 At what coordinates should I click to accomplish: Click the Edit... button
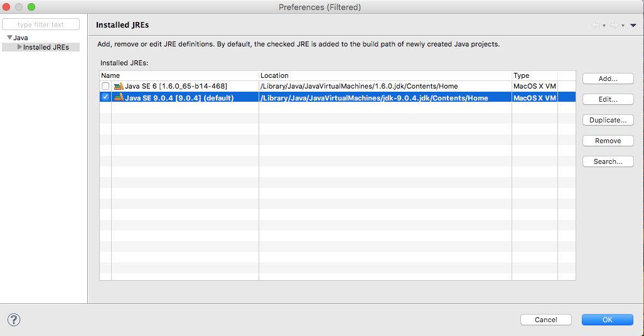(608, 99)
